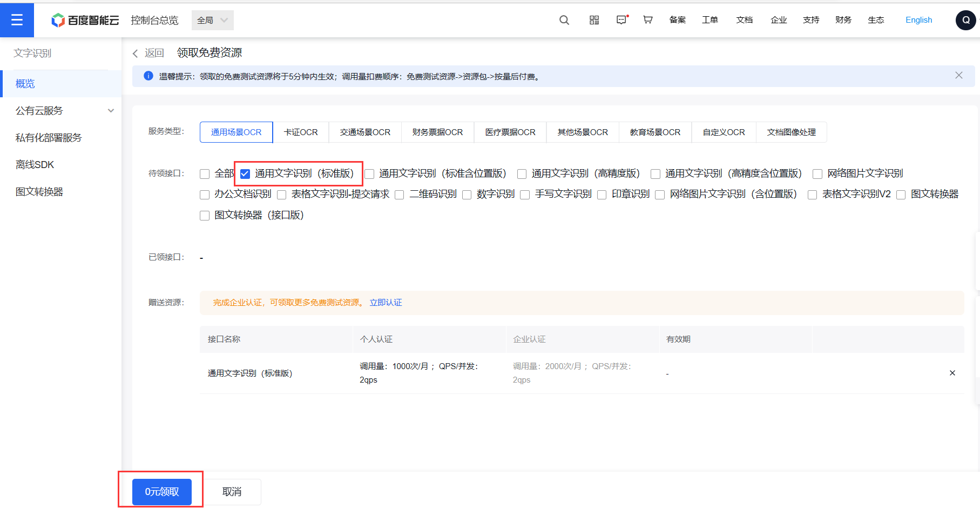Viewport: 980px width, 508px height.
Task: Open 控制台总览 in header
Action: pos(154,20)
